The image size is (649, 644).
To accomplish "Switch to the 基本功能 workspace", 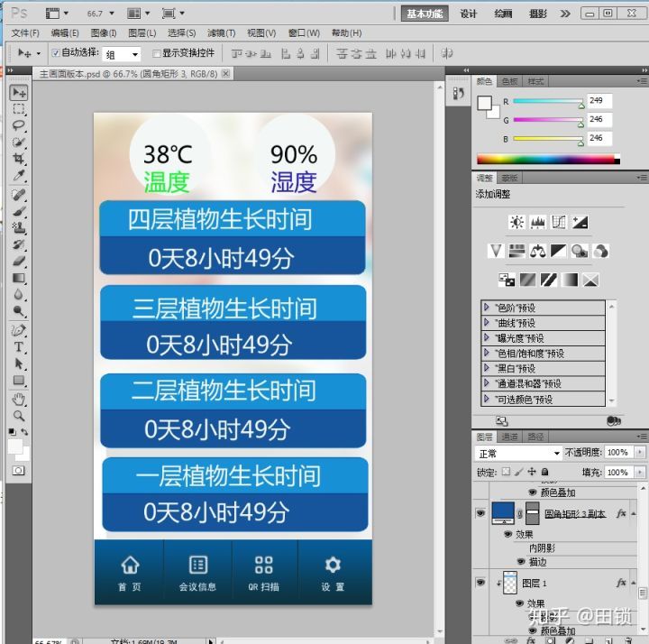I will pos(425,14).
